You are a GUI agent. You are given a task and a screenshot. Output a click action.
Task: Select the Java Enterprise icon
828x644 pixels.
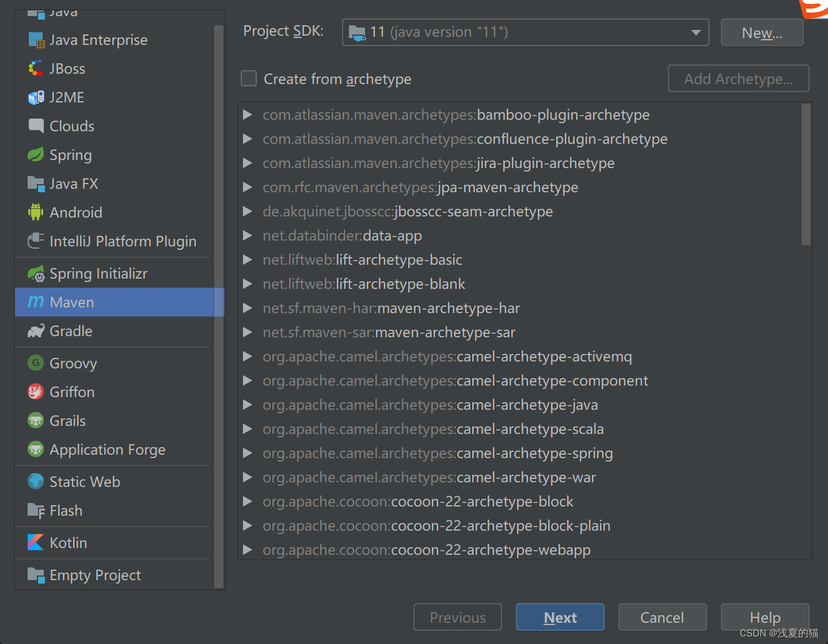36,40
